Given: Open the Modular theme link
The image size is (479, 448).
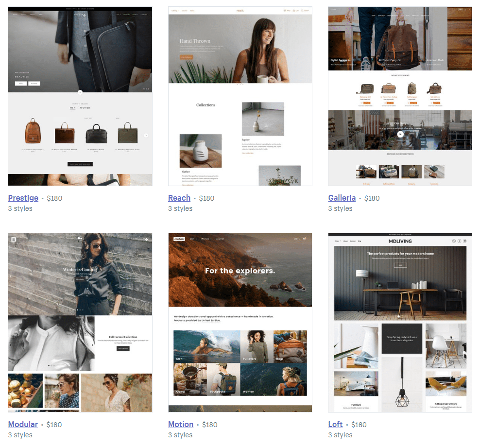Looking at the screenshot, I should (x=23, y=424).
